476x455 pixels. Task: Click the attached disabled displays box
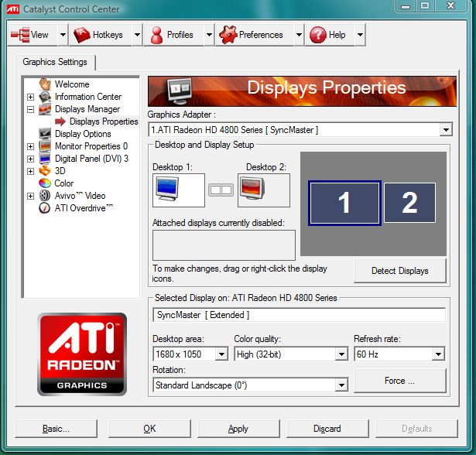click(x=224, y=245)
